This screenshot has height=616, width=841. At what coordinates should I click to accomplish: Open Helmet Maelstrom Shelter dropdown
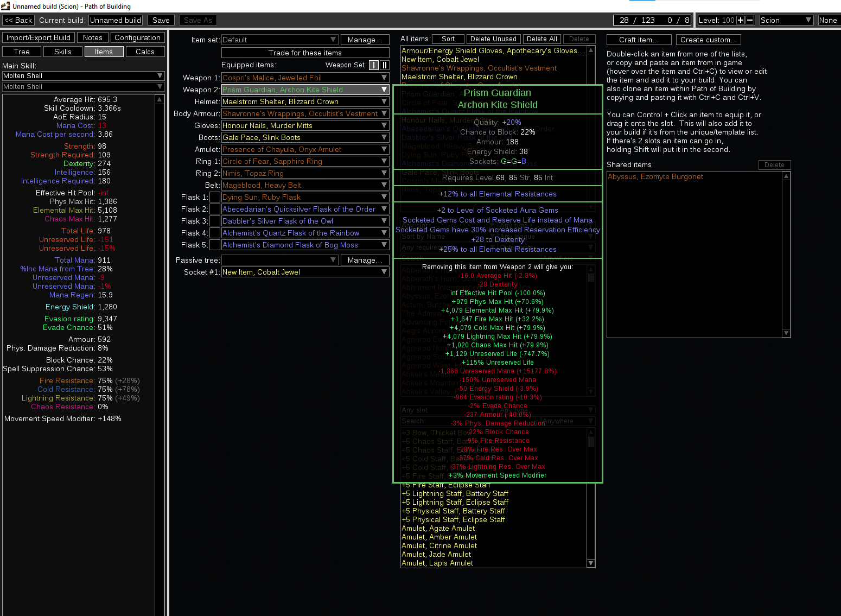pyautogui.click(x=305, y=101)
